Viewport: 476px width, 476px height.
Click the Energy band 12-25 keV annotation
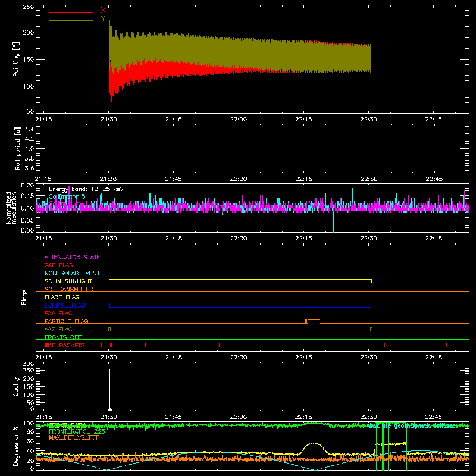coord(86,189)
